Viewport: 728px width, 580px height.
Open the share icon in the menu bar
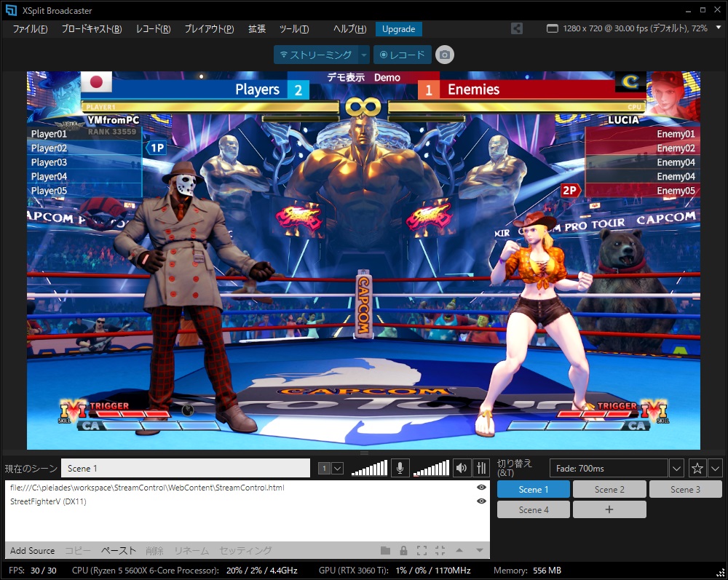pyautogui.click(x=516, y=28)
